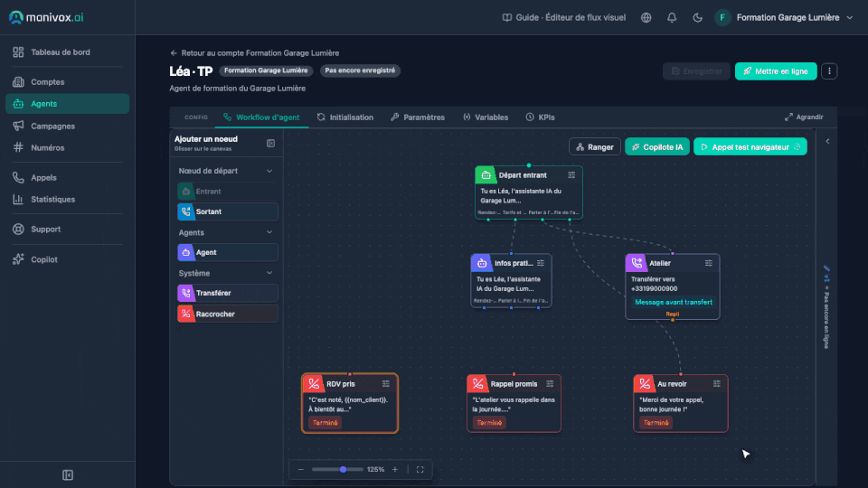Click the Infos prati... node robot icon
Viewport: 868px width, 488px height.
[x=482, y=263]
